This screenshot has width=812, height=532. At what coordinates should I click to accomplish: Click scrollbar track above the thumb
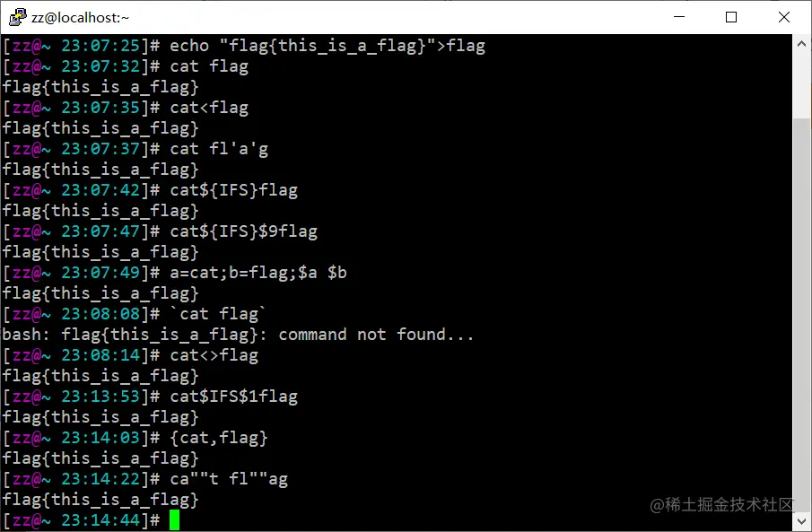(x=802, y=85)
